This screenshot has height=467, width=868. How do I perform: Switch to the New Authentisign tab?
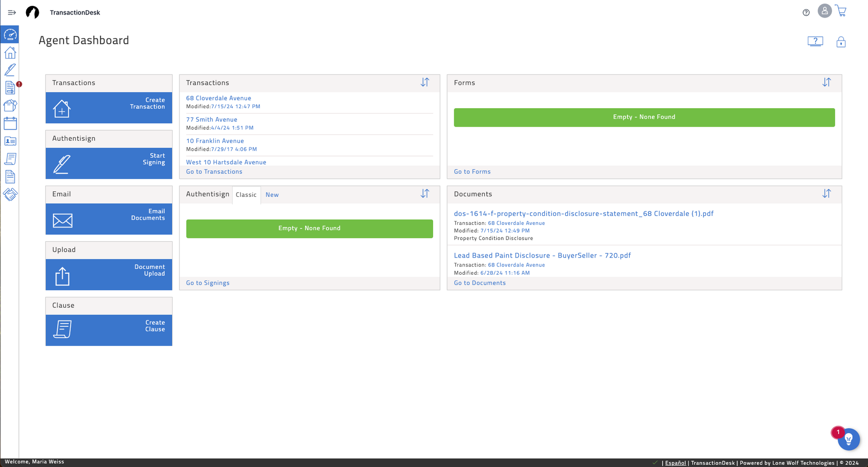click(x=272, y=195)
